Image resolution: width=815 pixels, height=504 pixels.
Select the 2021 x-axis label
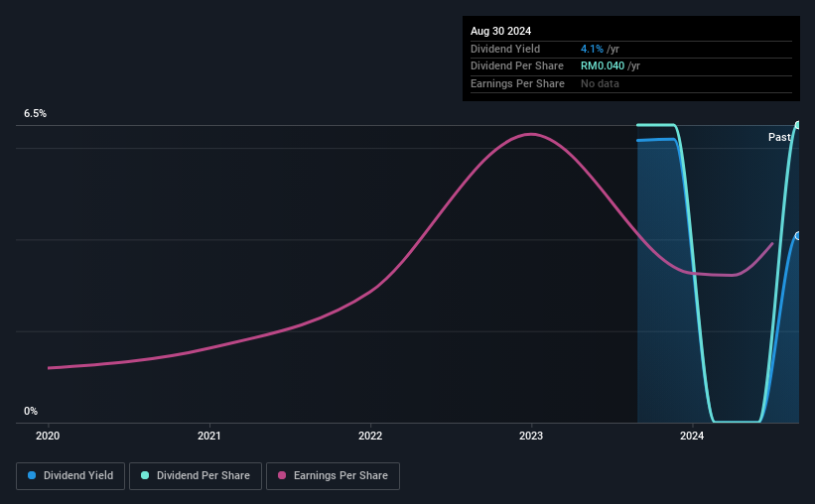(x=208, y=436)
